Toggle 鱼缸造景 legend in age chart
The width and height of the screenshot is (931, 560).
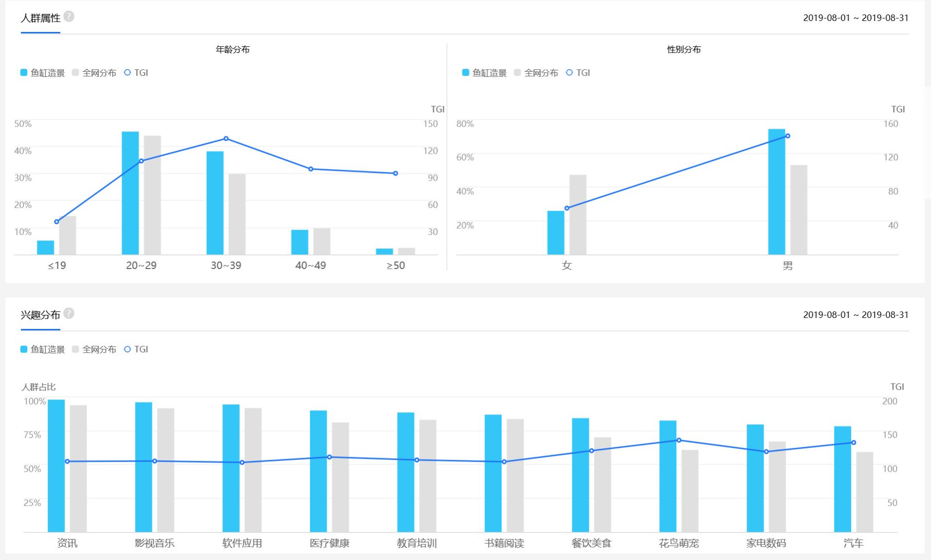(x=42, y=73)
